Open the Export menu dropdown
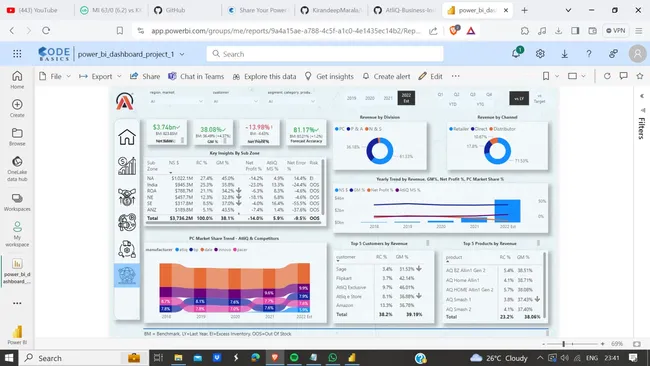The height and width of the screenshot is (366, 650). tap(100, 76)
